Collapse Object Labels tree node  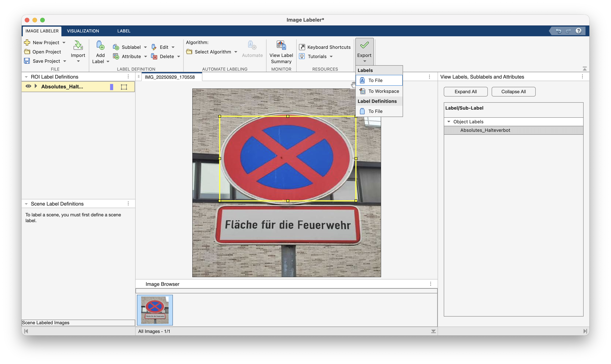pyautogui.click(x=449, y=122)
